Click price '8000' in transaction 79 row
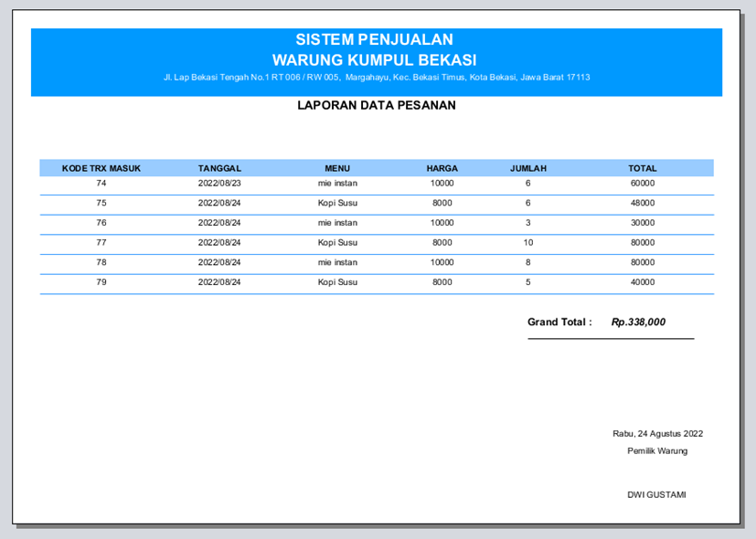The height and width of the screenshot is (539, 756). 442,281
